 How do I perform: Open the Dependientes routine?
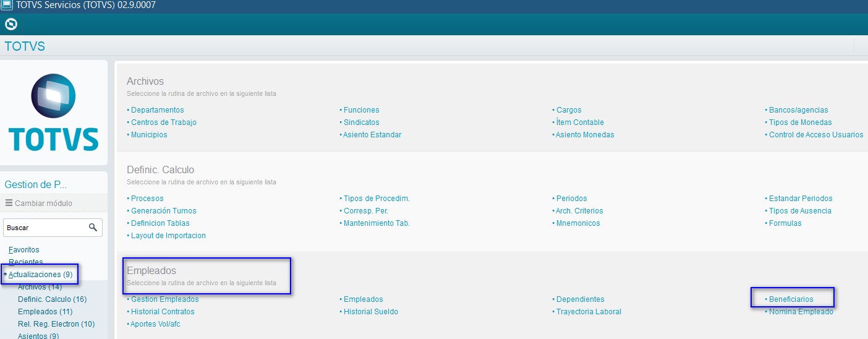pyautogui.click(x=581, y=299)
